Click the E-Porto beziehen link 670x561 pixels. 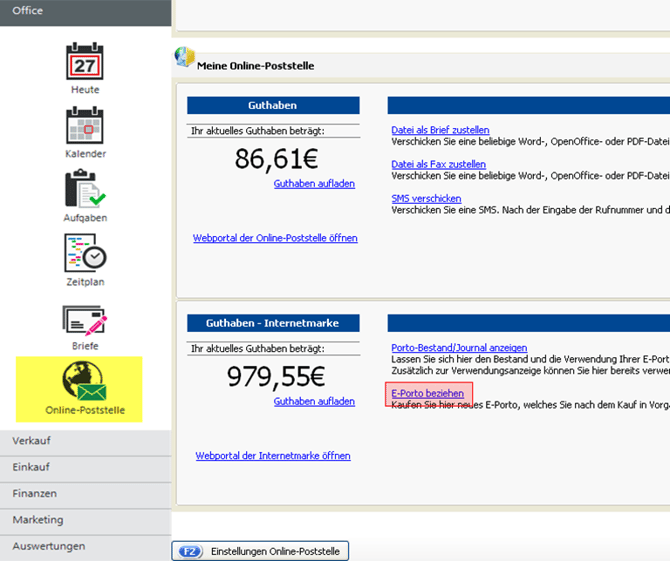[x=427, y=394]
